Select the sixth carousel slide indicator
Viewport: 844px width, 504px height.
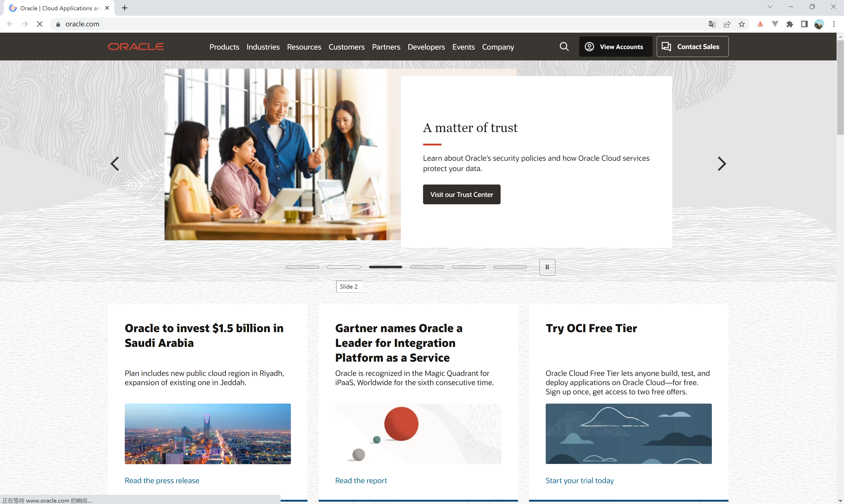coord(510,267)
